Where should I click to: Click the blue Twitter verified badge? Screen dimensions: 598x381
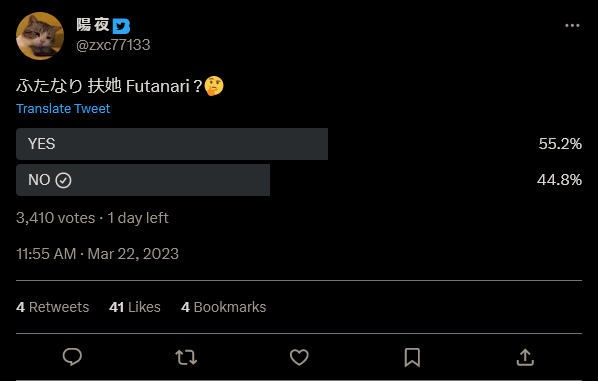pyautogui.click(x=121, y=26)
